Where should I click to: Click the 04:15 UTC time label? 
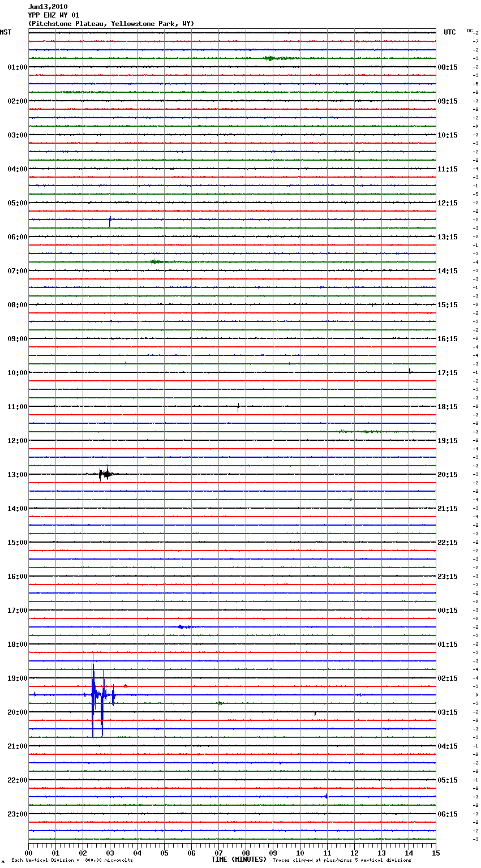tap(448, 746)
